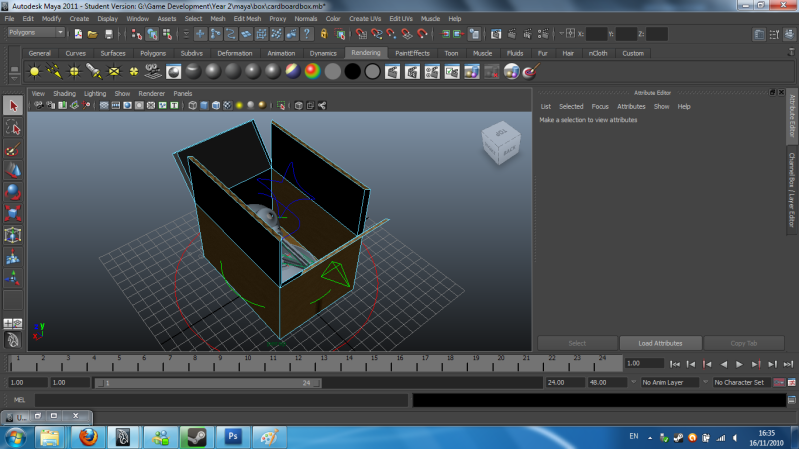Choose the Scale tool in the toolbox
799x449 pixels.
(13, 212)
